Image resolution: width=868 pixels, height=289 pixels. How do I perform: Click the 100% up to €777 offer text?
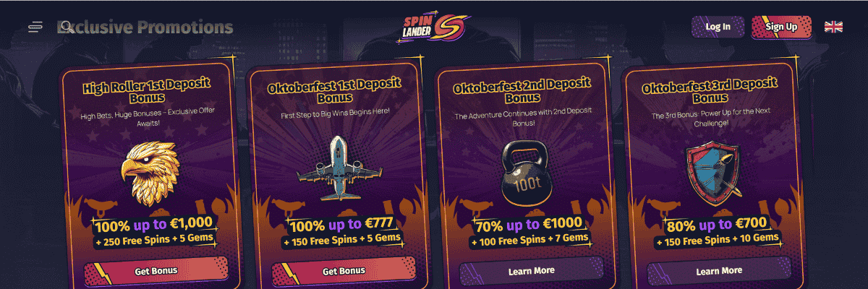[344, 225]
